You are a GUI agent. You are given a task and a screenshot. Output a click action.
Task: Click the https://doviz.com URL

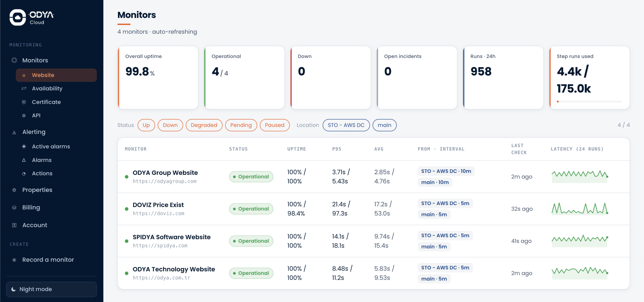158,214
